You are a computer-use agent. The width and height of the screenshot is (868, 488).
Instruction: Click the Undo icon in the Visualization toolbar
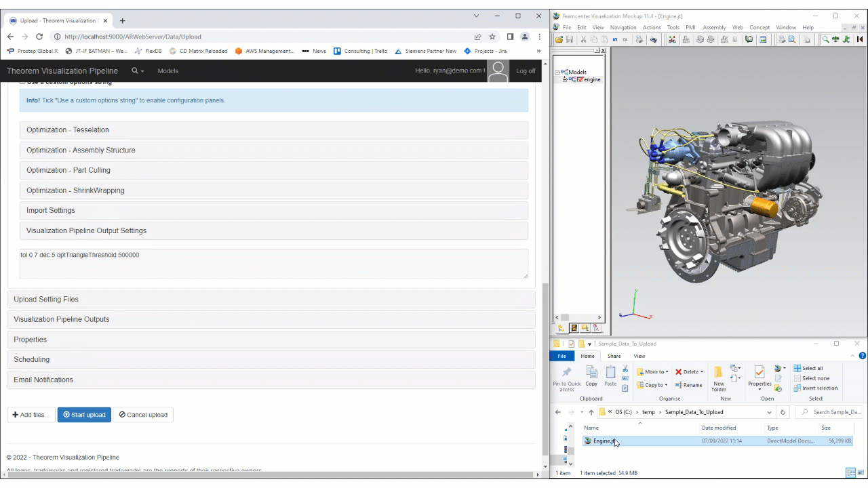[614, 39]
